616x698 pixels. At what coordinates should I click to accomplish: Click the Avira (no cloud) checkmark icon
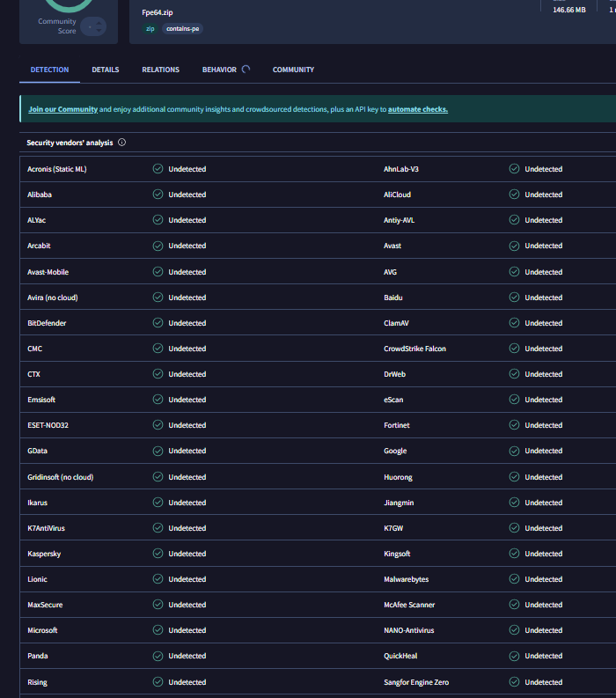158,298
